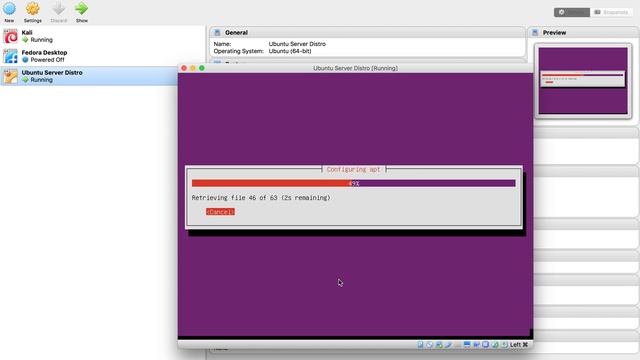Viewport: 640px width, 360px height.
Task: Maximize the Ubuntu Server Distro VM window
Action: point(202,68)
